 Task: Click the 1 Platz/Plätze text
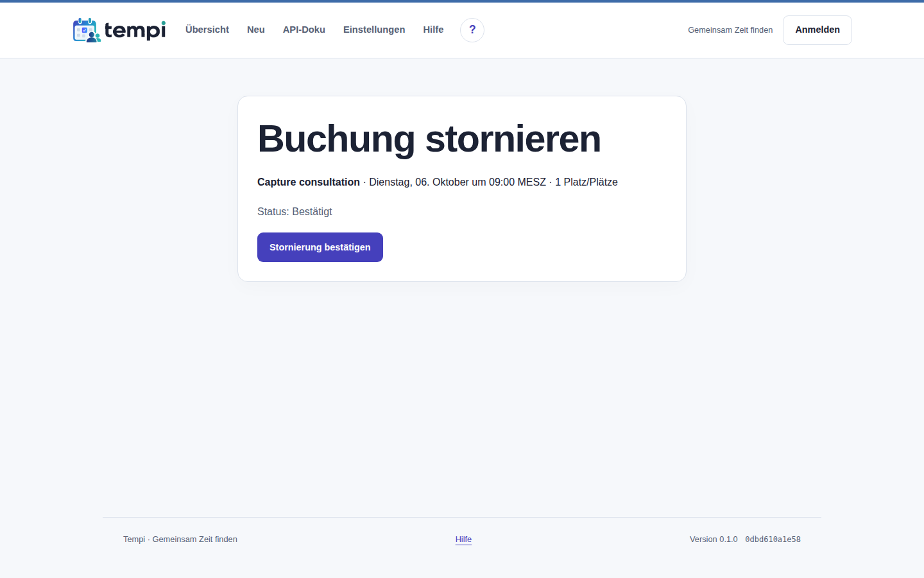586,182
